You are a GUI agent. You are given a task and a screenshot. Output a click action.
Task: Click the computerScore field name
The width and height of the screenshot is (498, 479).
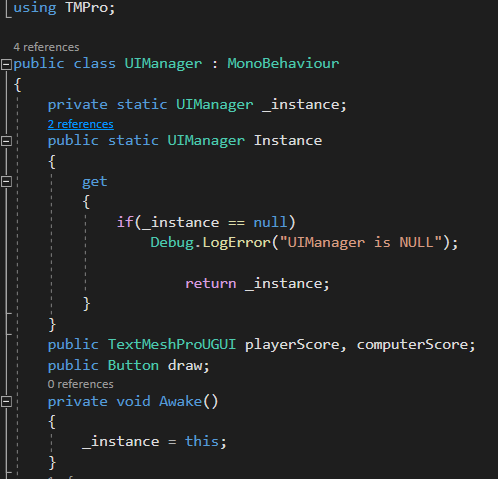(x=413, y=345)
